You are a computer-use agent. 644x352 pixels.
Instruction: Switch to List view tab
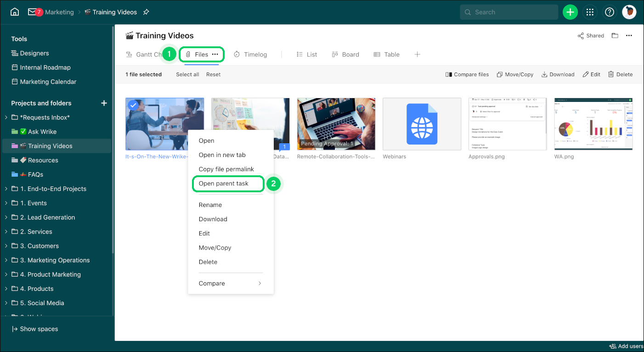point(307,54)
